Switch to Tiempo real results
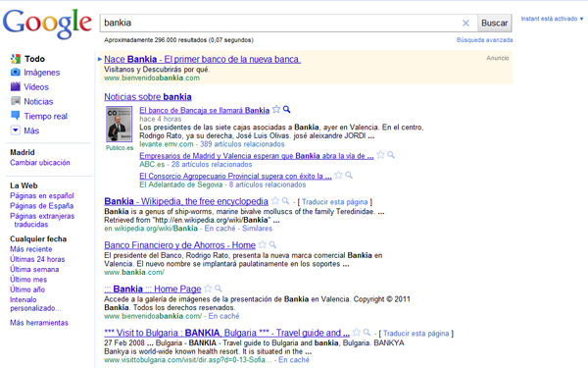 [x=46, y=117]
